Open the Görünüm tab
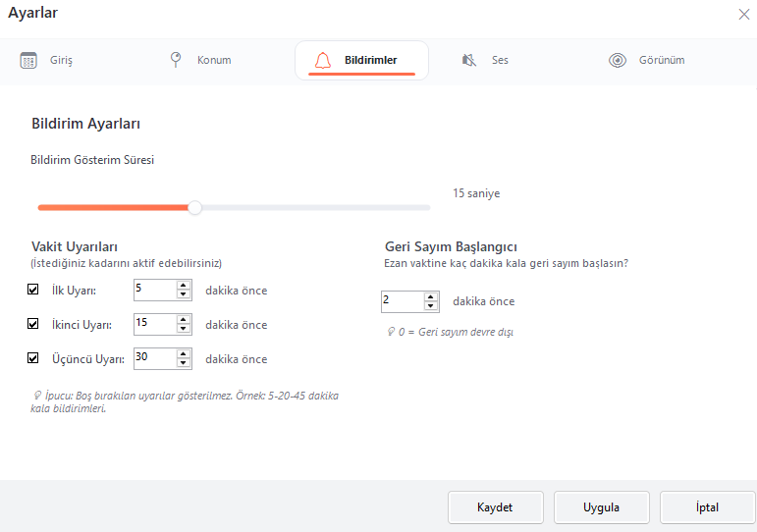This screenshot has height=532, width=757. (659, 60)
